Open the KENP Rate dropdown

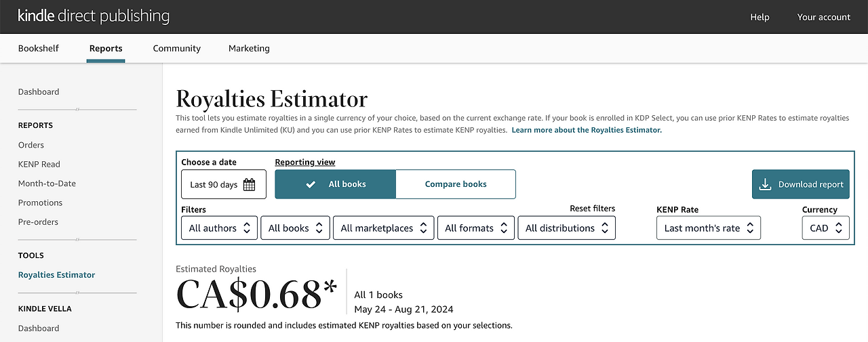[x=709, y=228]
